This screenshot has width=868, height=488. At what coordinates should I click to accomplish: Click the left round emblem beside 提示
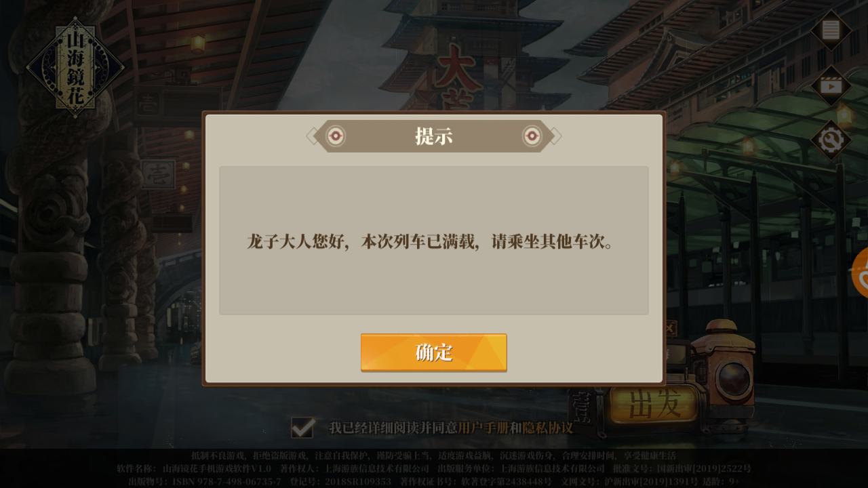pyautogui.click(x=335, y=136)
